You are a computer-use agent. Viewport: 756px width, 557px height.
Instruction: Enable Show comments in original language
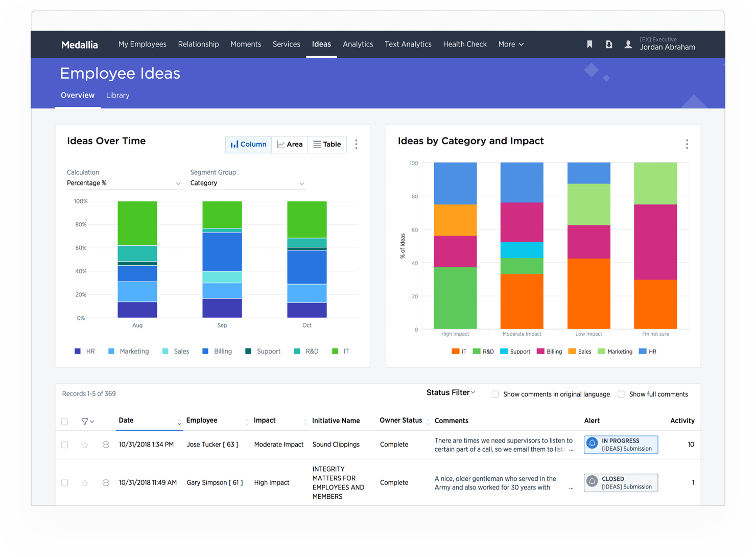click(495, 394)
